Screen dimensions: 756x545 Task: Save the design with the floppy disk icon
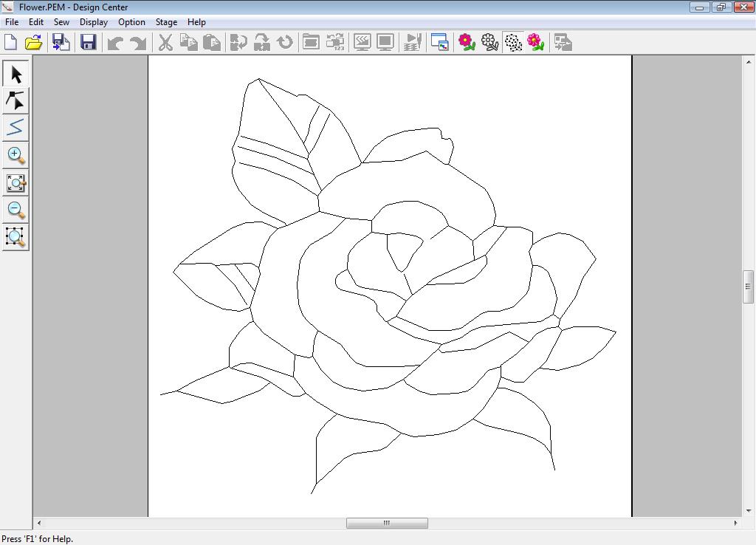tap(89, 42)
